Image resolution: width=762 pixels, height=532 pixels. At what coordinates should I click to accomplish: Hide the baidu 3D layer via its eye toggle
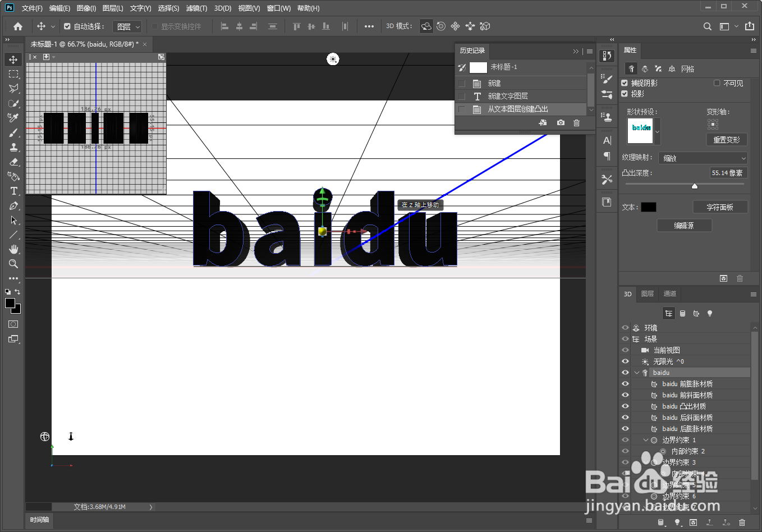625,372
